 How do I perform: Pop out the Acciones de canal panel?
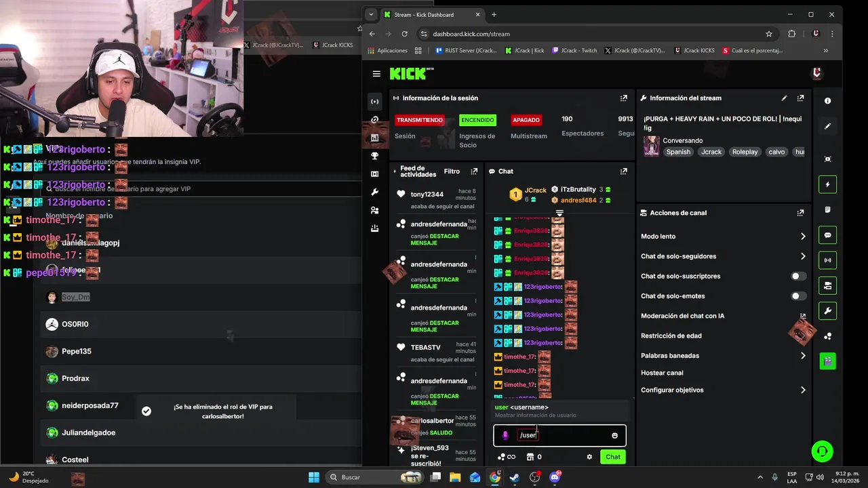pyautogui.click(x=800, y=213)
